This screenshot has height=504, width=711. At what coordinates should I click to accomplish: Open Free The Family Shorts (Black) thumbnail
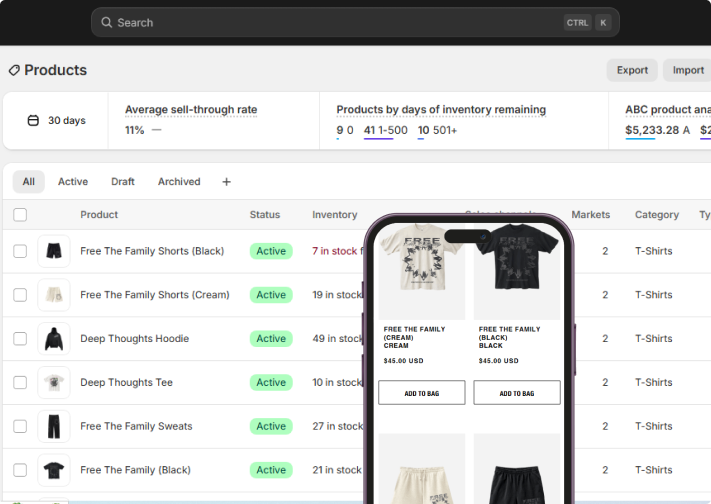(x=54, y=251)
